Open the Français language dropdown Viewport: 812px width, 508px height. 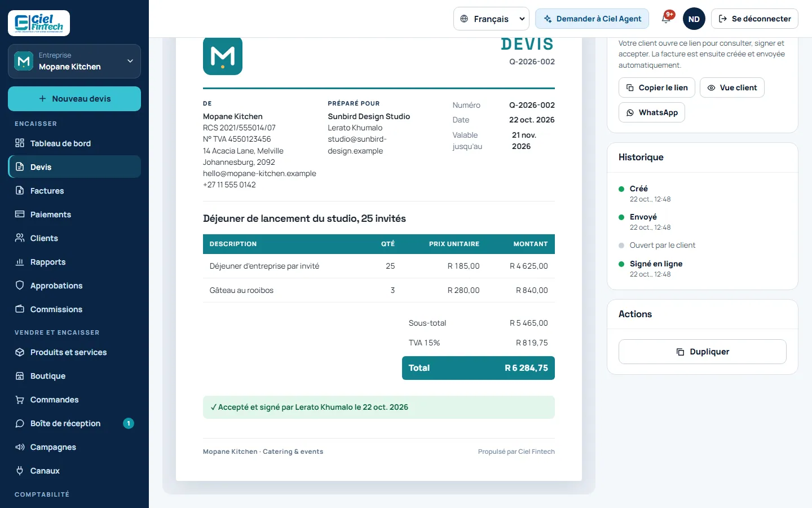point(491,19)
